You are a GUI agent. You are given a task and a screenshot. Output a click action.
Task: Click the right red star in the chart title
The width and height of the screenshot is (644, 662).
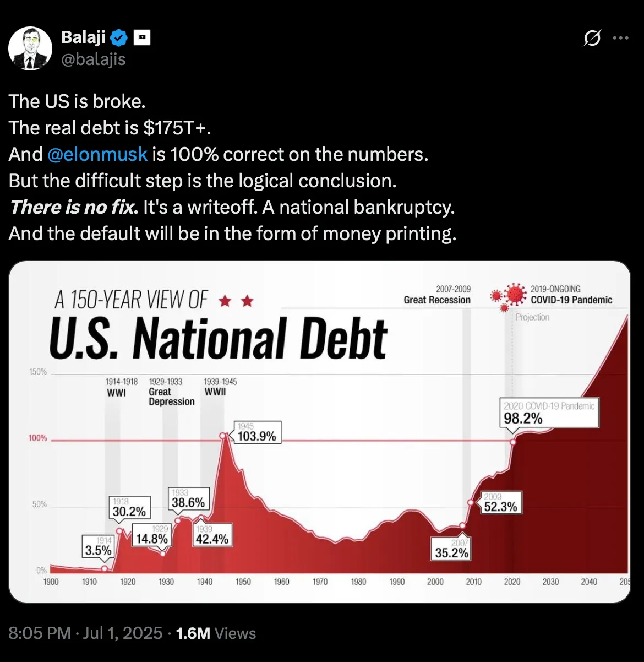pyautogui.click(x=246, y=301)
